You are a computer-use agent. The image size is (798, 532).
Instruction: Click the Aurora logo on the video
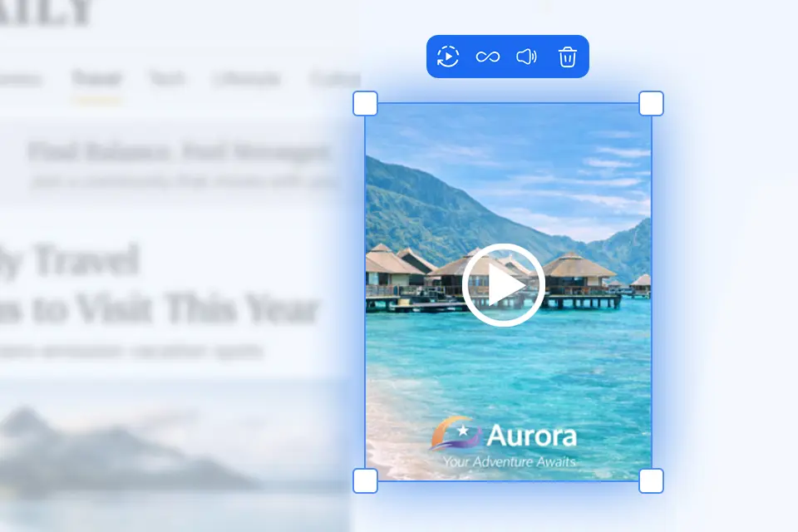click(x=504, y=435)
